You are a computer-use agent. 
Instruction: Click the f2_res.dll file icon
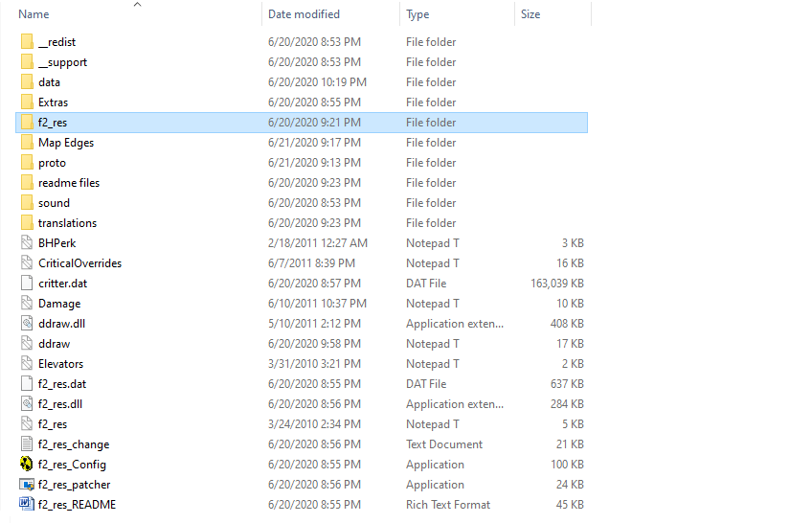pyautogui.click(x=27, y=404)
